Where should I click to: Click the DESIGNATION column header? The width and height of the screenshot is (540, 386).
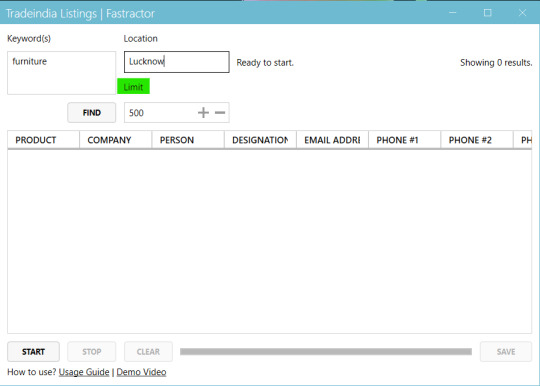260,140
